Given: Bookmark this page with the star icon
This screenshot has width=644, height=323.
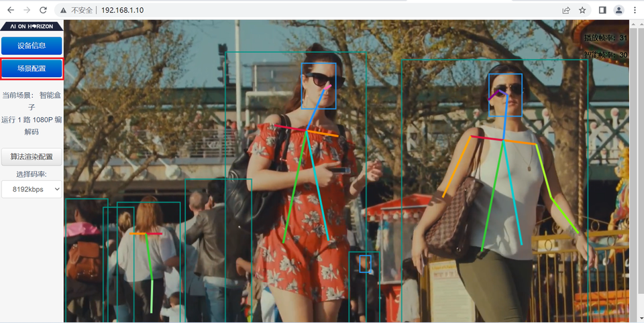Looking at the screenshot, I should pos(582,10).
